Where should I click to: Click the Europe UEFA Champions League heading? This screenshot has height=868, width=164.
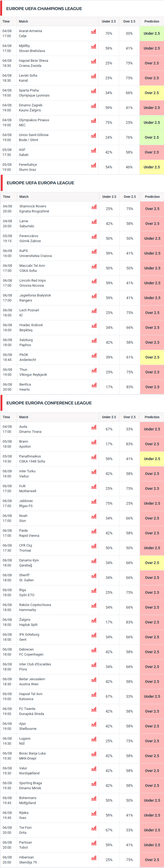[44, 9]
